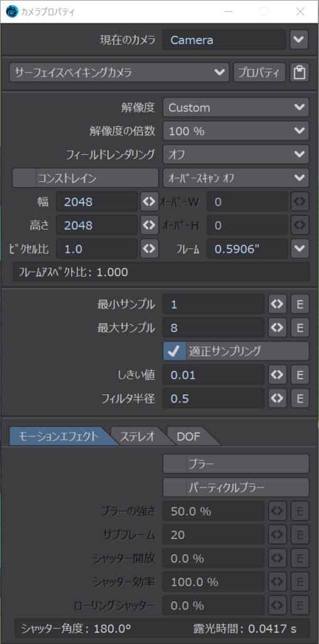Viewport: 319px width, 644px height.
Task: Click the E envelope button for 最小サンプル
Action: click(300, 304)
